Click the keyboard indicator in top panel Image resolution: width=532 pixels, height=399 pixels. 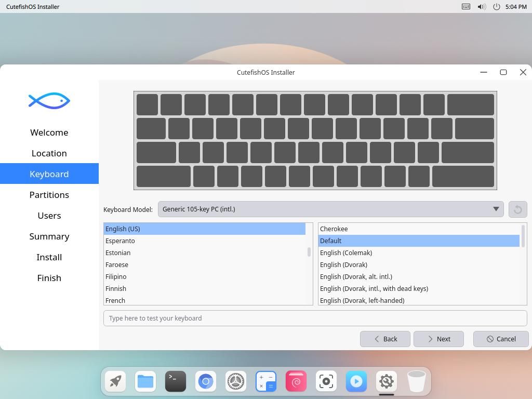tap(466, 6)
